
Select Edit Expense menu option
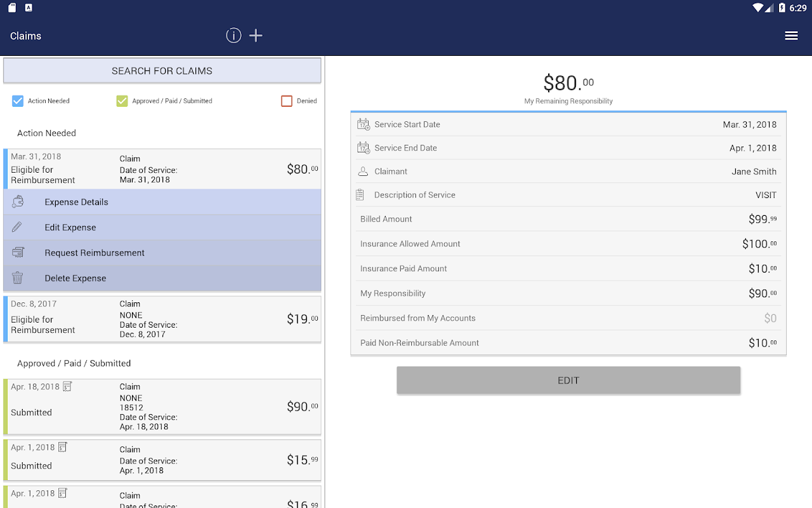pos(162,227)
